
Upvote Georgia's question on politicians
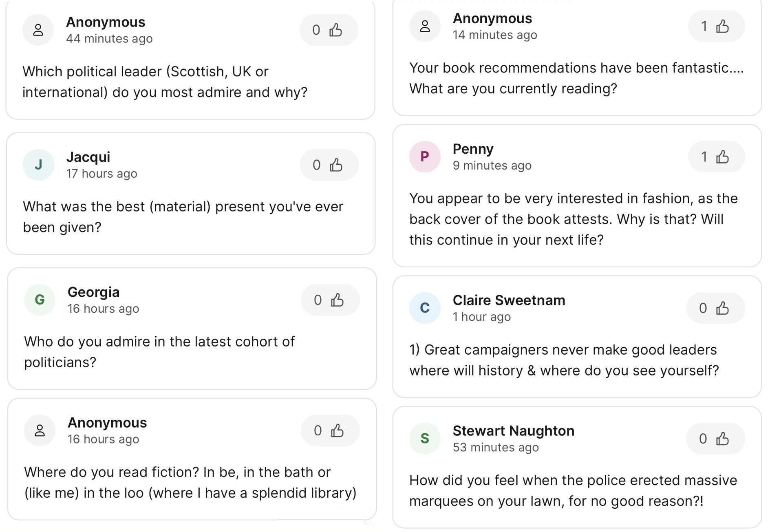[330, 300]
